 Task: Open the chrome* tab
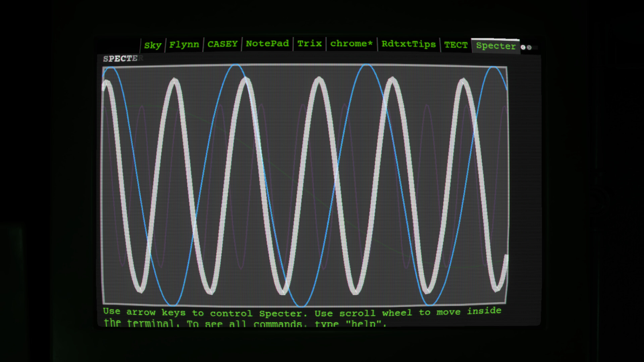coord(351,44)
